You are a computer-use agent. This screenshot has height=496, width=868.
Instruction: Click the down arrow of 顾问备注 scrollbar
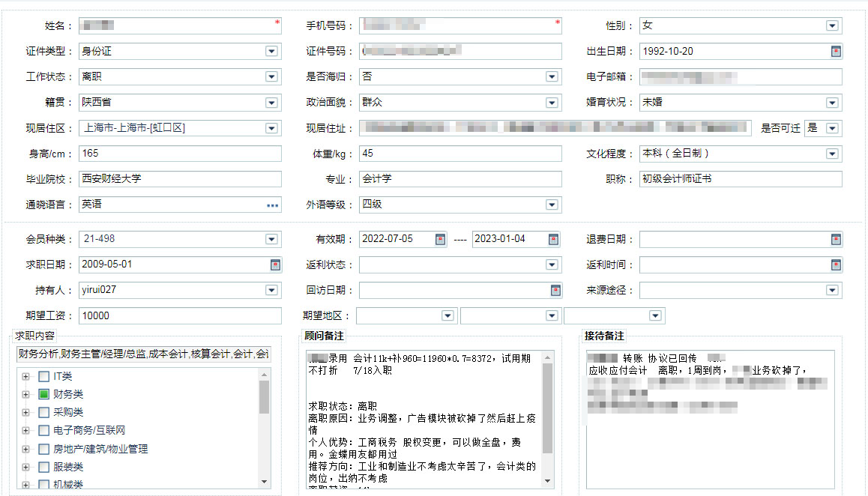[x=547, y=480]
